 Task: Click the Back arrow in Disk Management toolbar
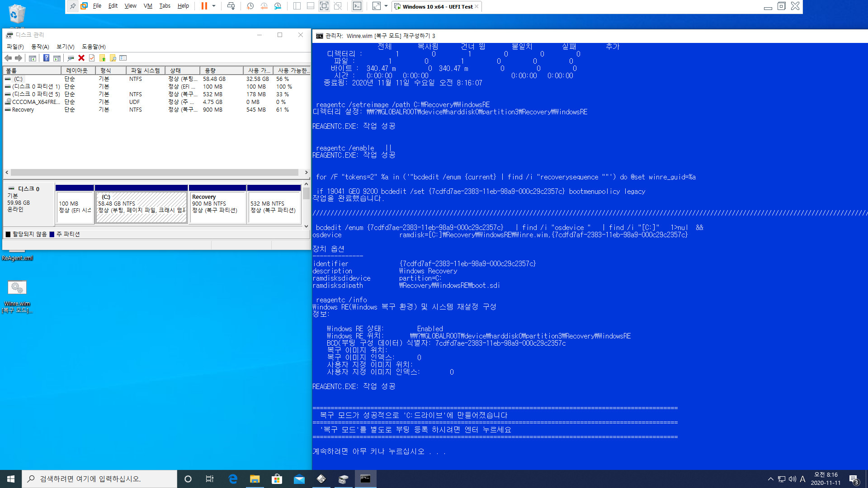pos(8,58)
